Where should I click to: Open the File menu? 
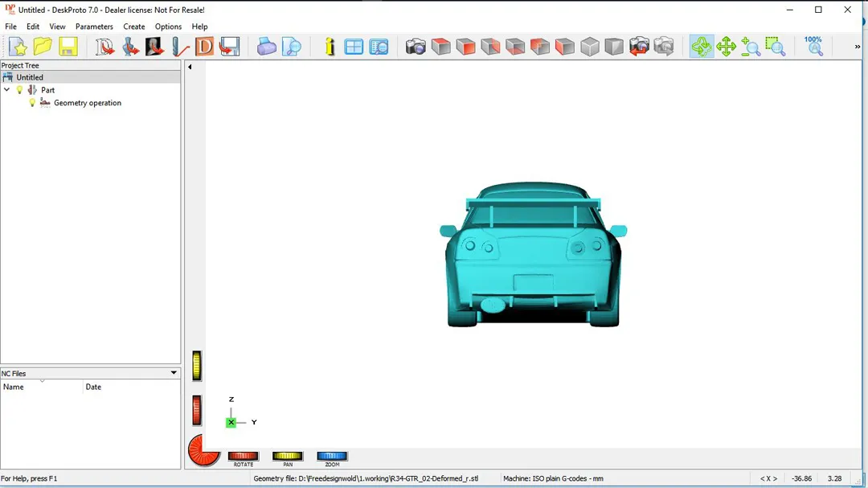point(10,27)
